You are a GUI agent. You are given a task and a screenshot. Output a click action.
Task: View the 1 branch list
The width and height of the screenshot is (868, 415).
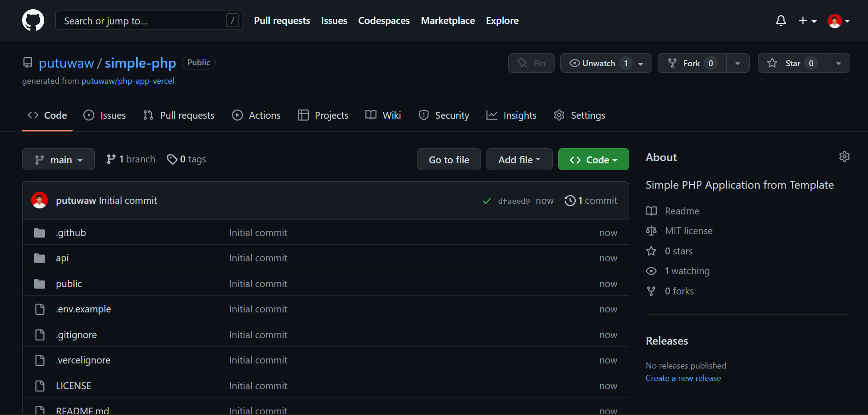point(131,159)
